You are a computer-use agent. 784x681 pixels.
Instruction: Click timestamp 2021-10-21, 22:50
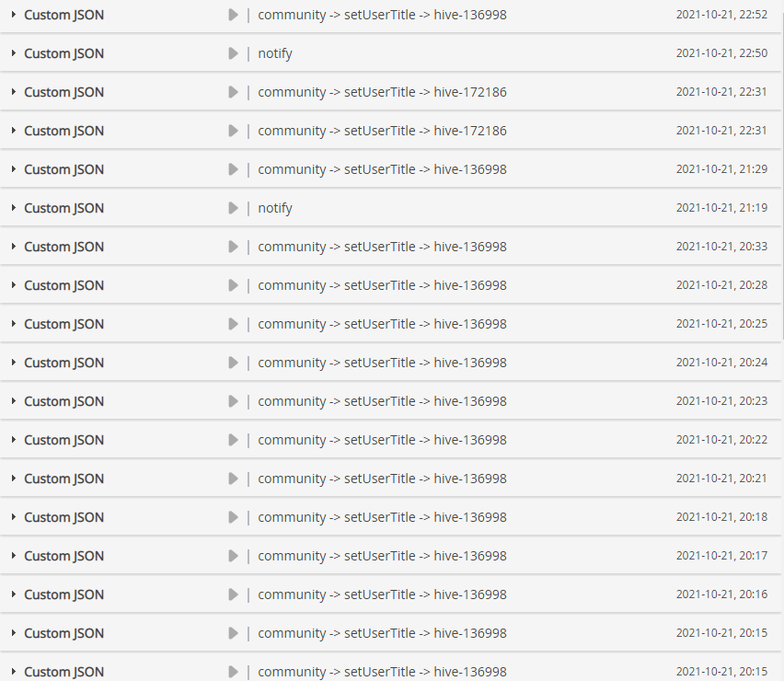[x=721, y=53]
